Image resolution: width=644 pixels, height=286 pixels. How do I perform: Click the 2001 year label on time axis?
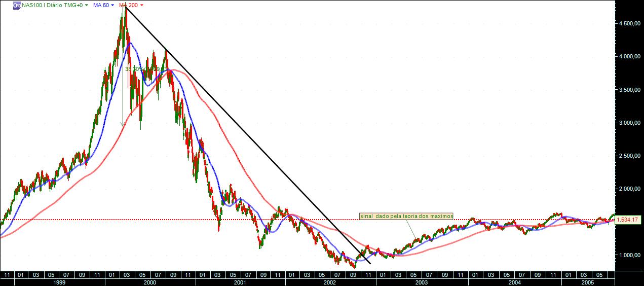click(240, 282)
